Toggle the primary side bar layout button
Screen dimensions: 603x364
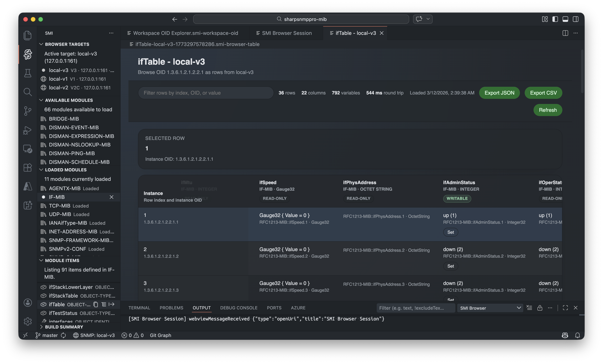point(555,19)
